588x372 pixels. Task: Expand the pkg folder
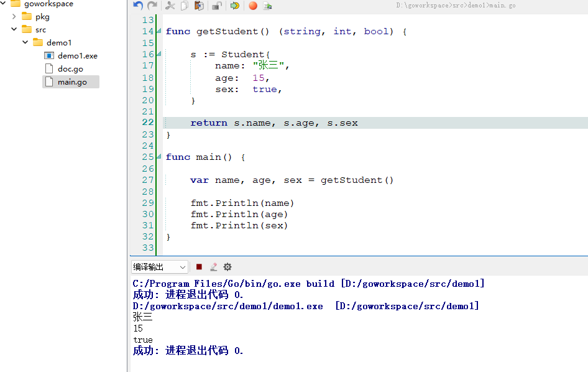14,17
